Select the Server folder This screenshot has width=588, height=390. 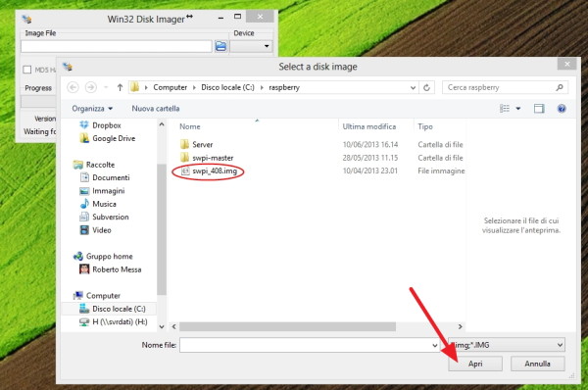(x=203, y=144)
